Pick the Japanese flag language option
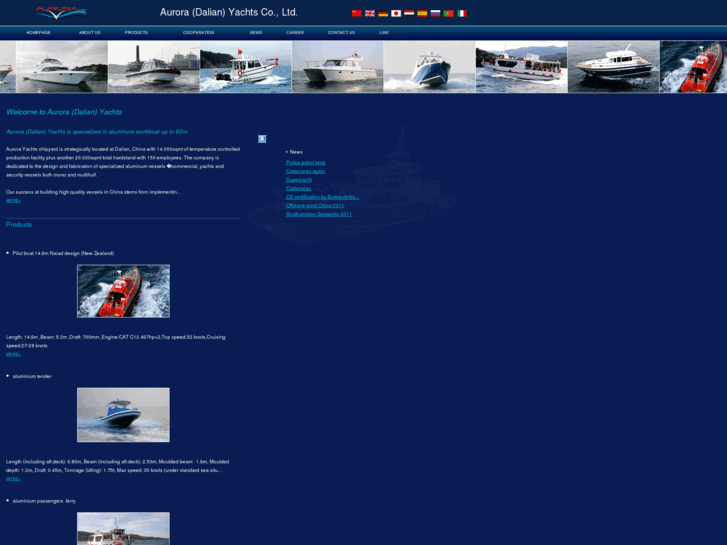 click(396, 13)
